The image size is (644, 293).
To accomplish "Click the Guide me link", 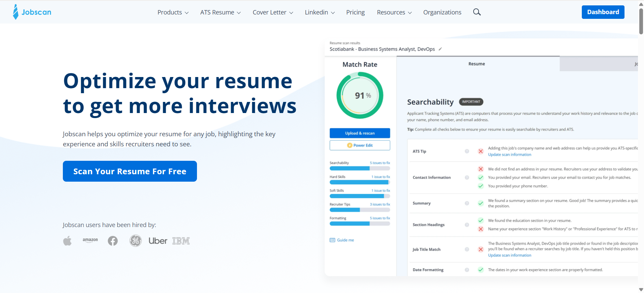I will [x=345, y=240].
